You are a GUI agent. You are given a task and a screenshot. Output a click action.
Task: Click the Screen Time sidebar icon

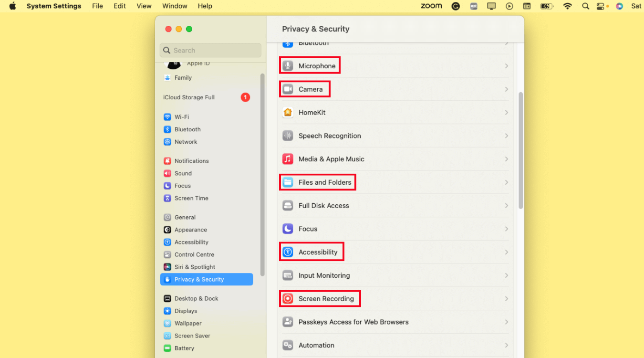(x=167, y=198)
